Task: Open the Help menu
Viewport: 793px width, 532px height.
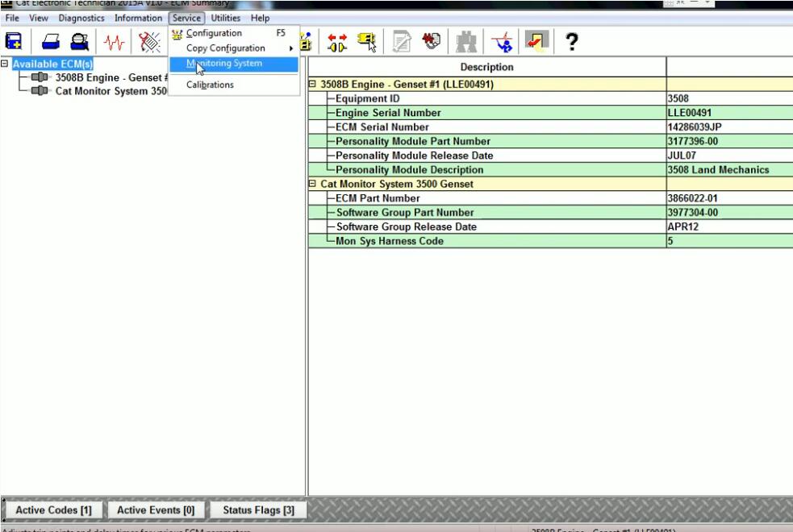Action: 260,18
